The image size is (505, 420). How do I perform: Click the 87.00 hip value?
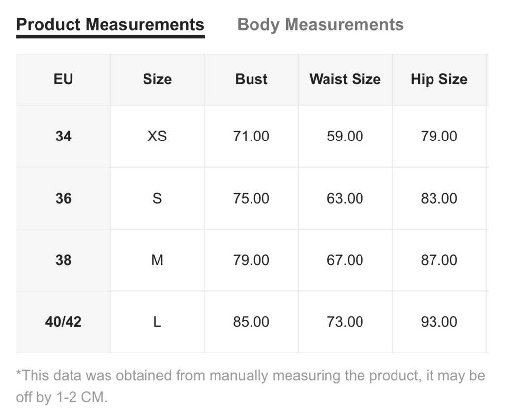pyautogui.click(x=439, y=260)
